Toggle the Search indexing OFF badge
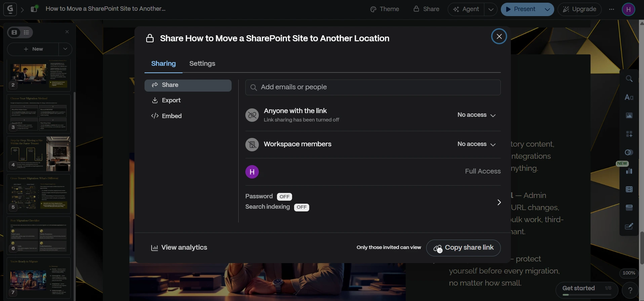The height and width of the screenshot is (301, 644). click(x=301, y=207)
